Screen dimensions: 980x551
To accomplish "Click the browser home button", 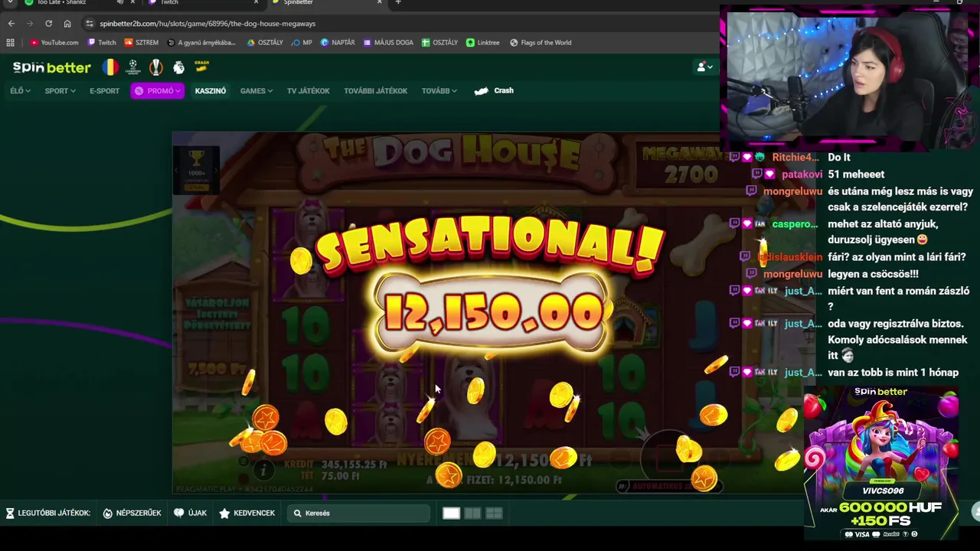I will tap(67, 24).
